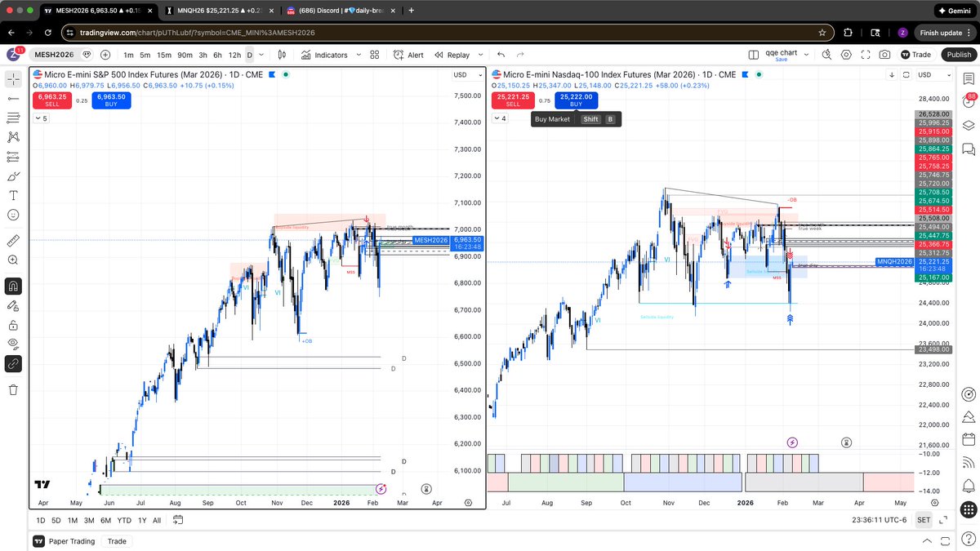Publish the chart idea
This screenshot has height=551, width=980.
(x=959, y=55)
